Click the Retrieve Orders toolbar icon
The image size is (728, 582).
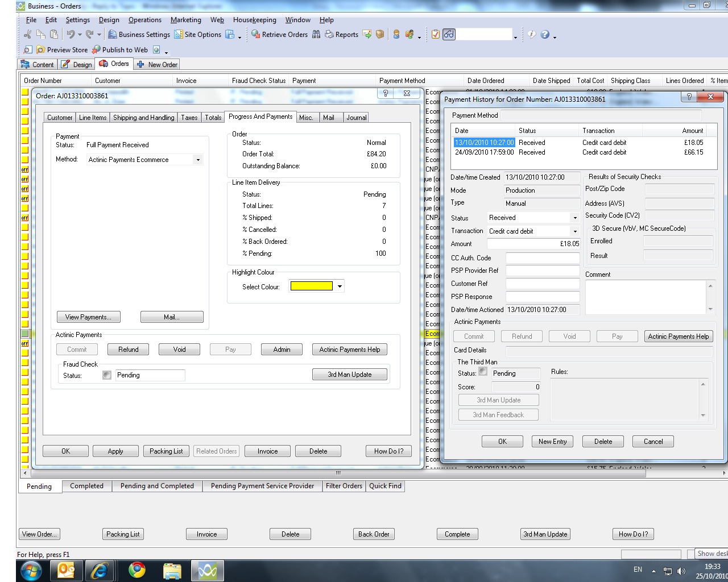click(x=256, y=35)
